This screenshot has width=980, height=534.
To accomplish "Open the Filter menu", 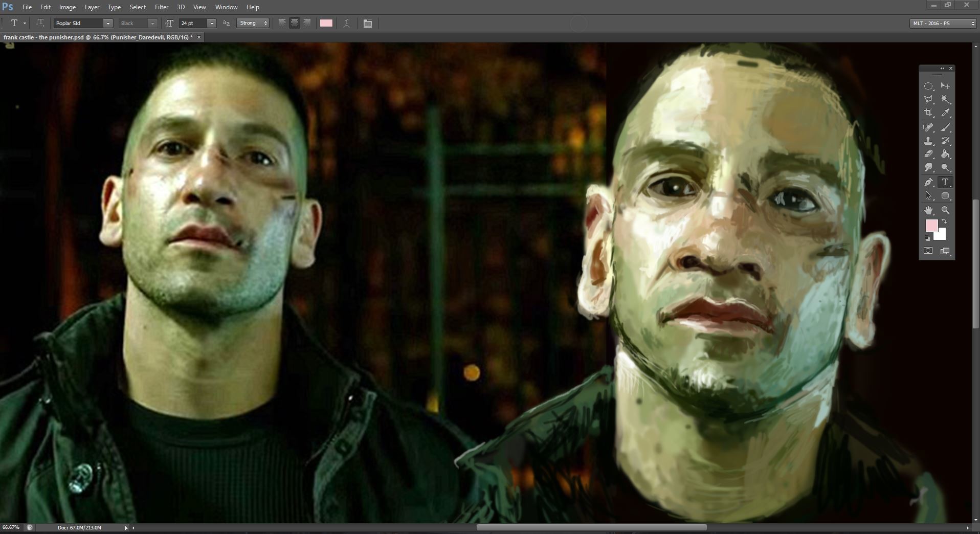I will pyautogui.click(x=162, y=7).
